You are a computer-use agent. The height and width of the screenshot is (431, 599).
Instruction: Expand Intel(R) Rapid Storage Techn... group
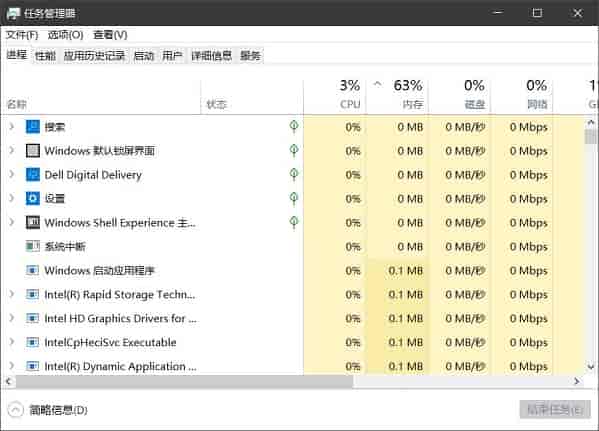click(x=11, y=294)
